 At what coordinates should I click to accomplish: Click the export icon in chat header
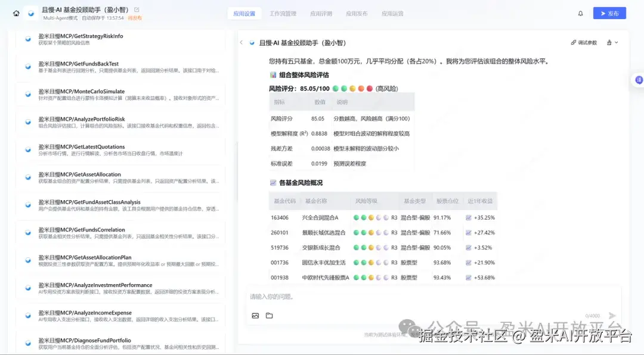(608, 42)
